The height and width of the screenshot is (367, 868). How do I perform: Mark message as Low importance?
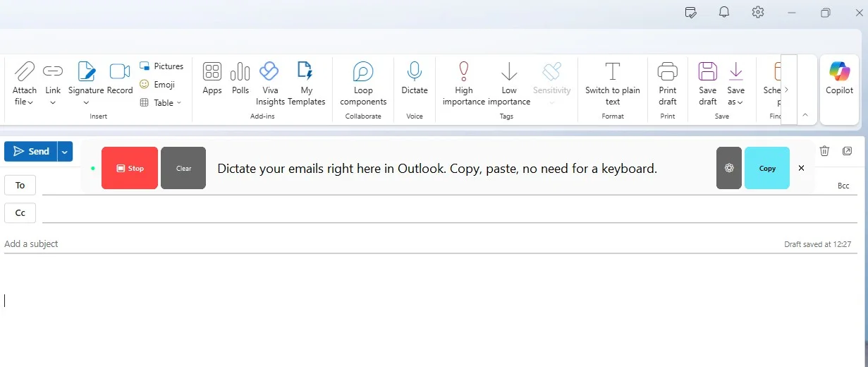[x=509, y=83]
